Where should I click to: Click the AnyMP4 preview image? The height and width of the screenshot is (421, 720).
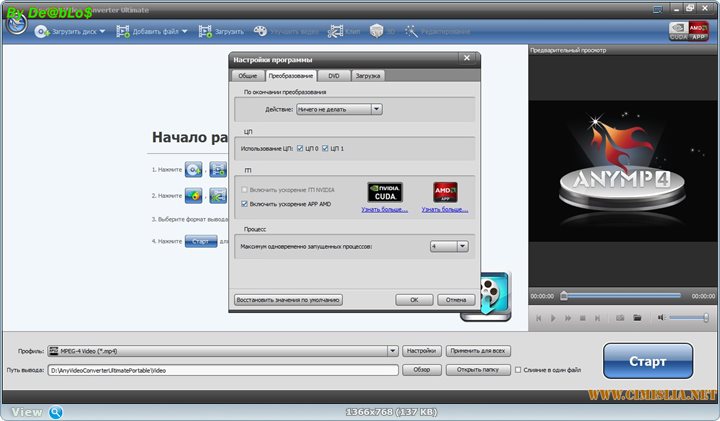[623, 171]
